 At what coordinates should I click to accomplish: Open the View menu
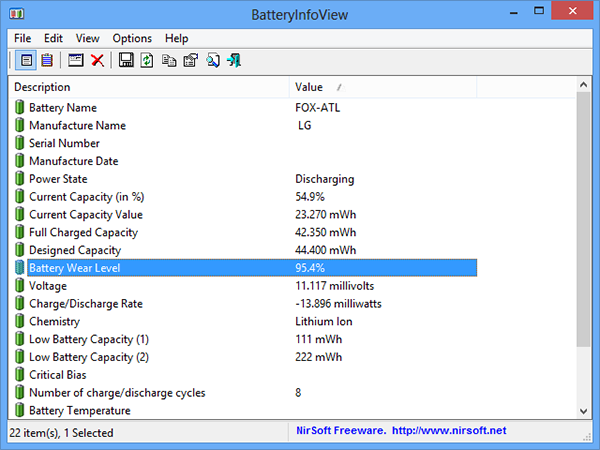[87, 38]
